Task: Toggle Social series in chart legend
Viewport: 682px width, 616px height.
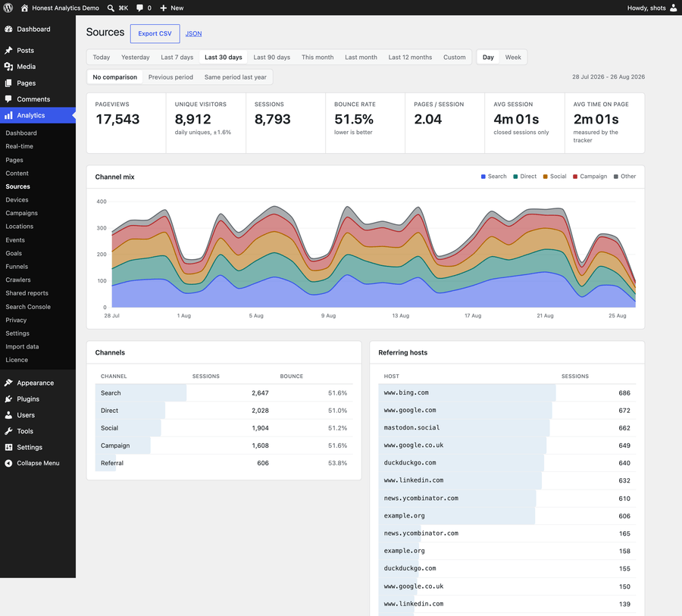Action: point(555,177)
